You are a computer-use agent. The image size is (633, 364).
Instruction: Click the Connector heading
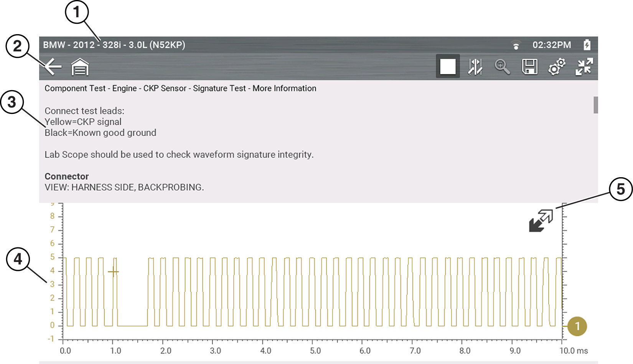pyautogui.click(x=67, y=176)
